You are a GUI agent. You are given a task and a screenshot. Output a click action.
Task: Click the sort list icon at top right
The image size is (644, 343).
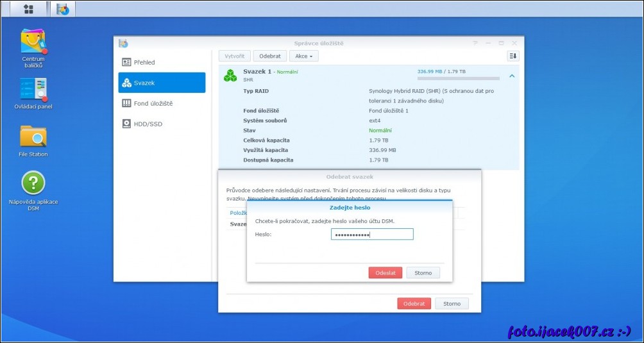pyautogui.click(x=513, y=56)
